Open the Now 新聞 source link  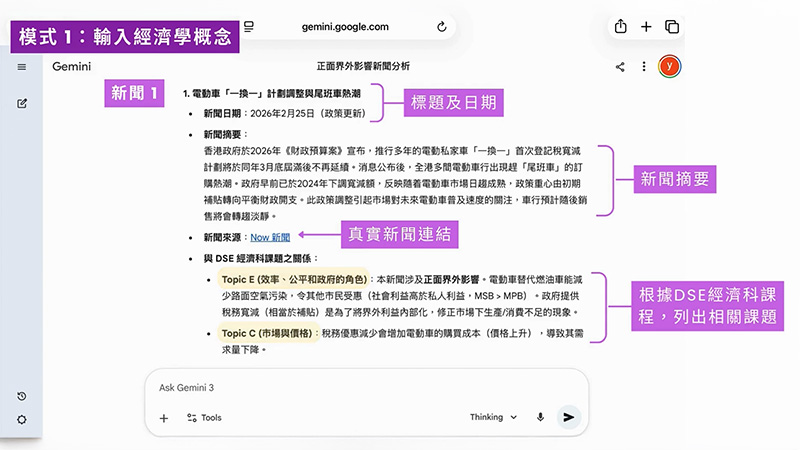click(x=270, y=237)
